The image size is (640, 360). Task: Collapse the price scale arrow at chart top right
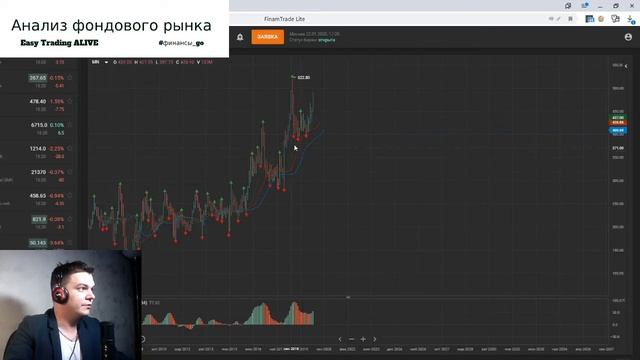pyautogui.click(x=626, y=66)
